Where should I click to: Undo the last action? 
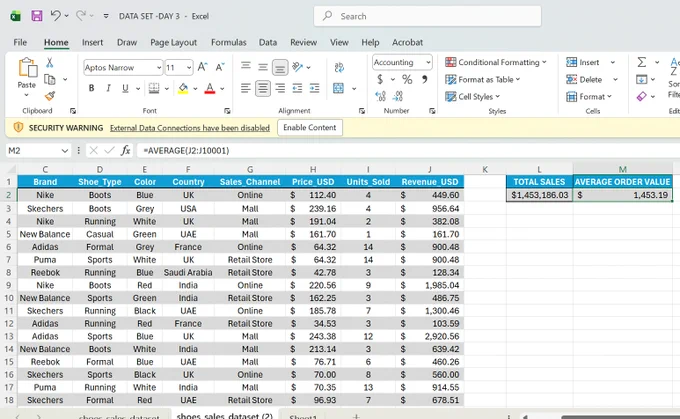tap(55, 16)
